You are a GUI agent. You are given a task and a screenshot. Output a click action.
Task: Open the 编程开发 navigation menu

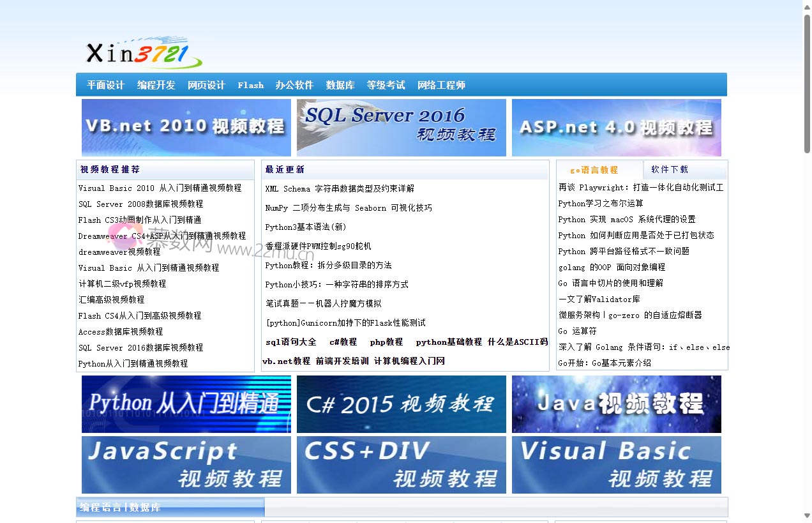156,84
